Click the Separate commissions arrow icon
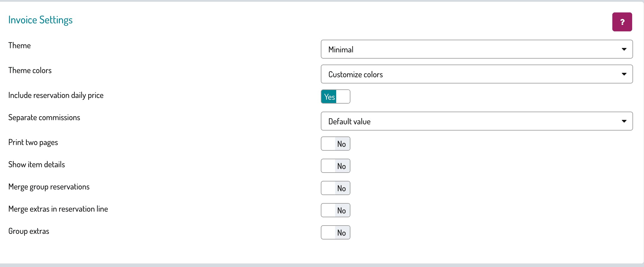 tap(624, 121)
